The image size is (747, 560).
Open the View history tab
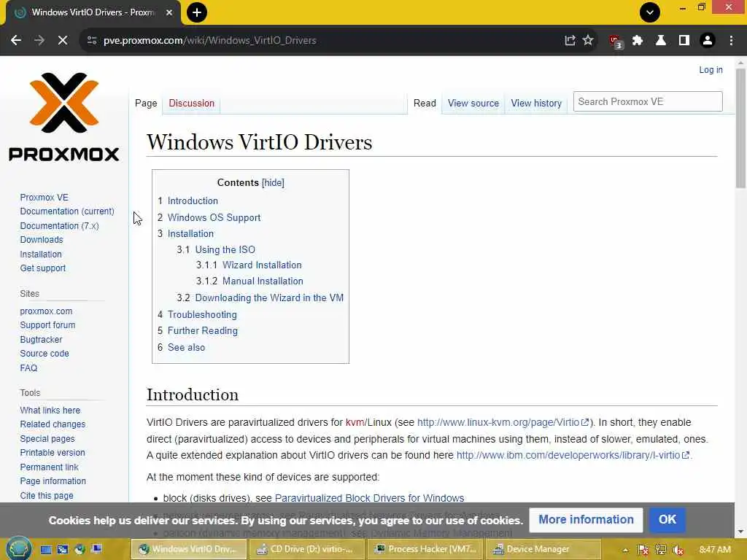(536, 104)
